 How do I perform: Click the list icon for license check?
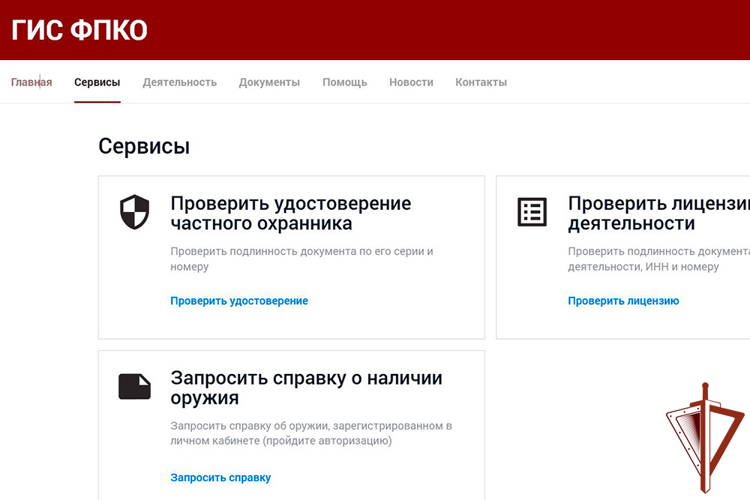pyautogui.click(x=532, y=211)
